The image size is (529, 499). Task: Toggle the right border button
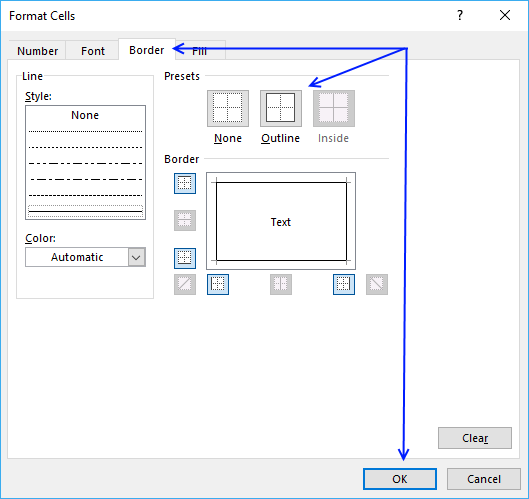coord(344,284)
